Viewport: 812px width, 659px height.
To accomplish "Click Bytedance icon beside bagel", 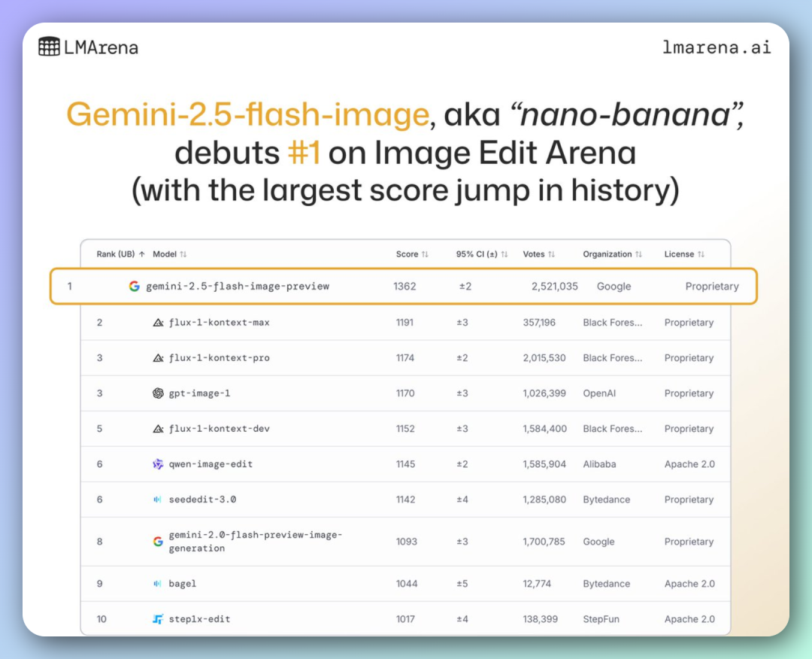I will pyautogui.click(x=157, y=584).
